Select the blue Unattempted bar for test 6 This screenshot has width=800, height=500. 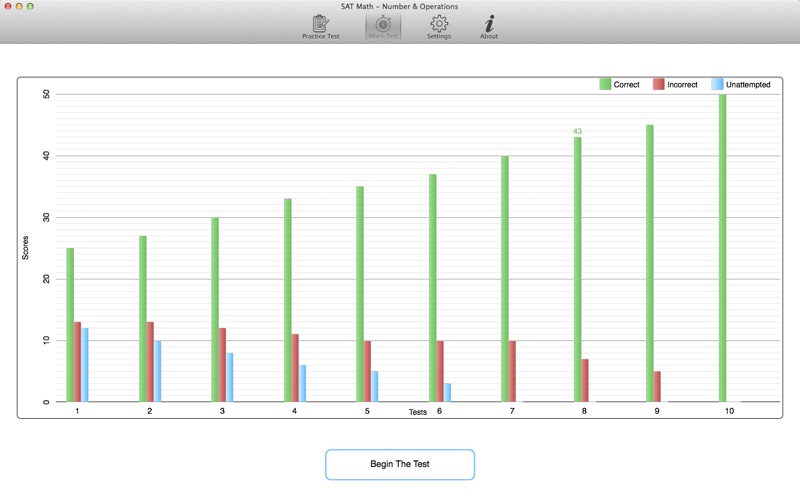pyautogui.click(x=447, y=392)
